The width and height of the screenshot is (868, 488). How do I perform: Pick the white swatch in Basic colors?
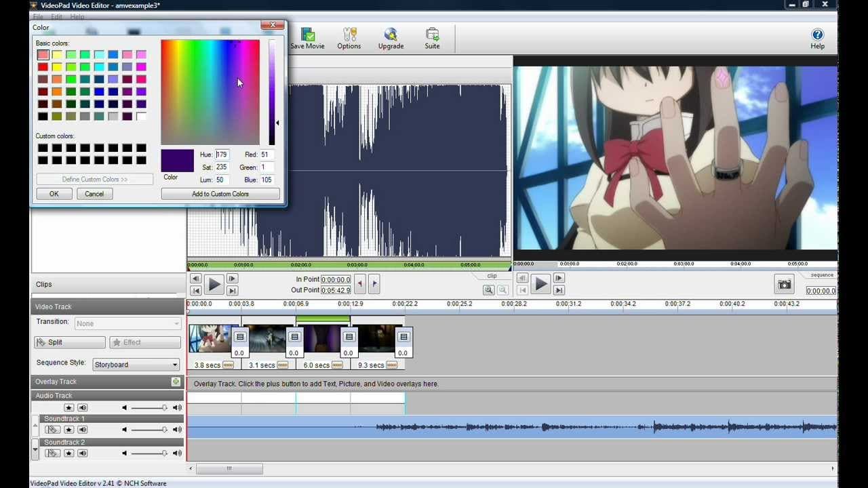[x=141, y=117]
